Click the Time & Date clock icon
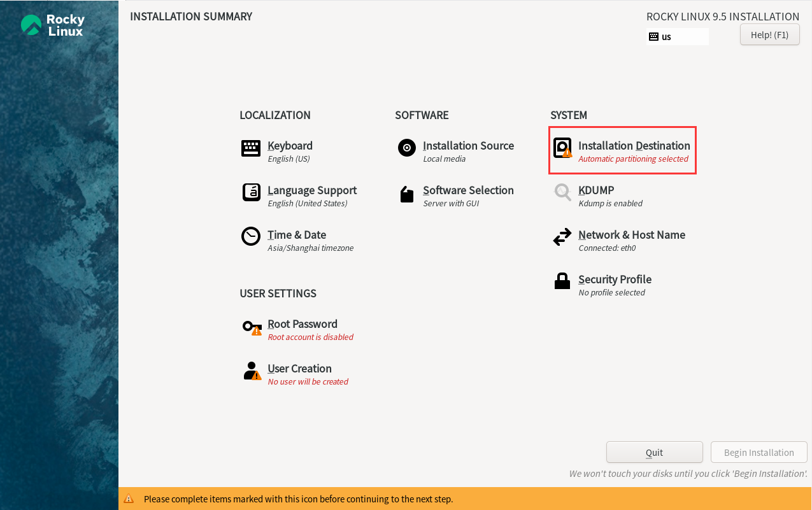This screenshot has height=510, width=812. (x=251, y=236)
